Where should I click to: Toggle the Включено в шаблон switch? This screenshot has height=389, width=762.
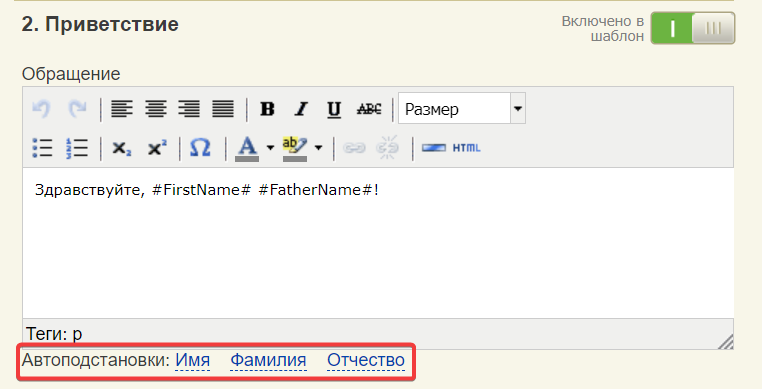693,28
